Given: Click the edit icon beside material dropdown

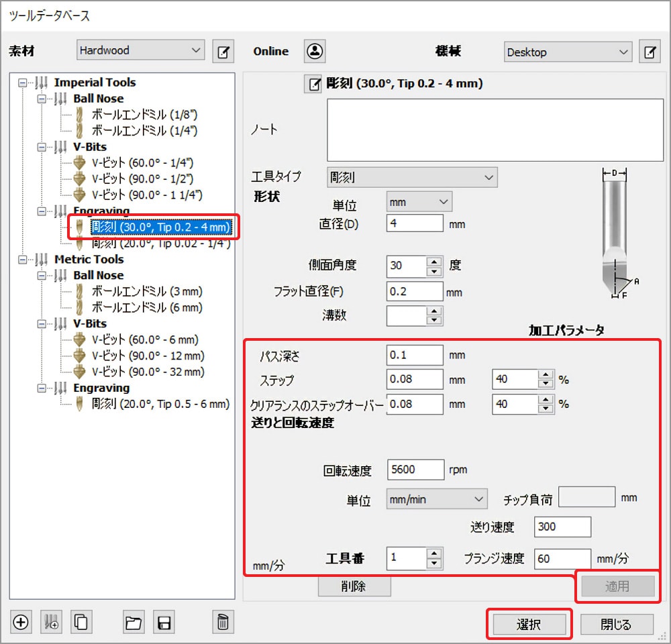Looking at the screenshot, I should tap(223, 51).
